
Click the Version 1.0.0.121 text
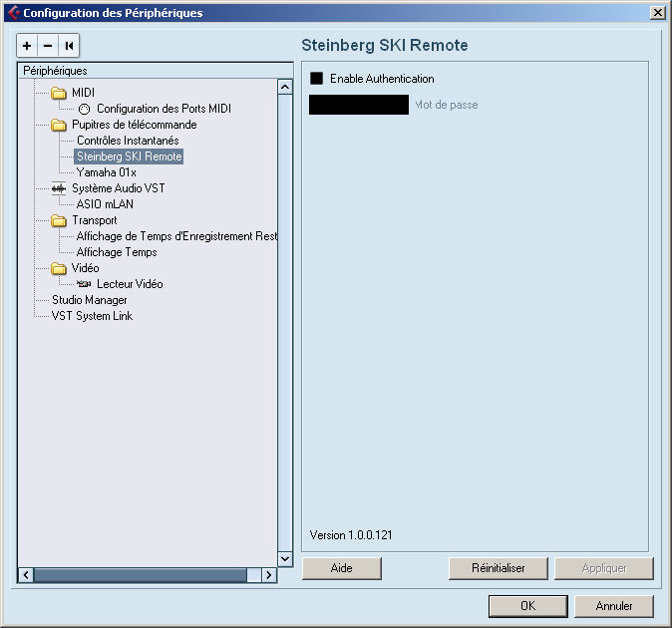(351, 535)
